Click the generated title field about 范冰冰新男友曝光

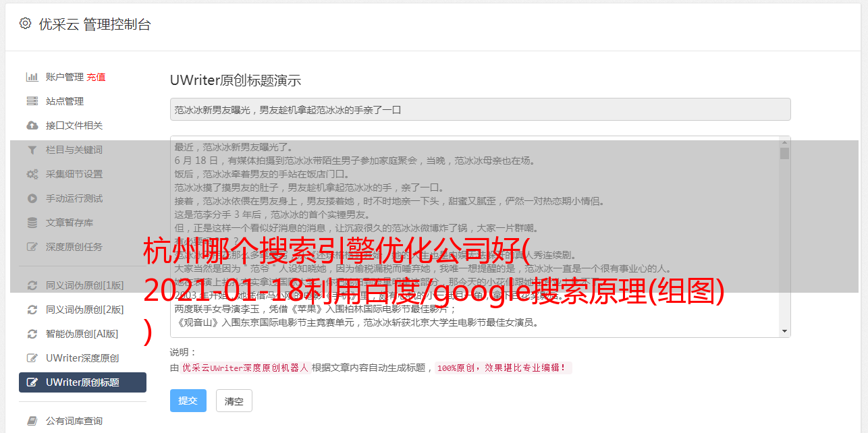pos(480,109)
